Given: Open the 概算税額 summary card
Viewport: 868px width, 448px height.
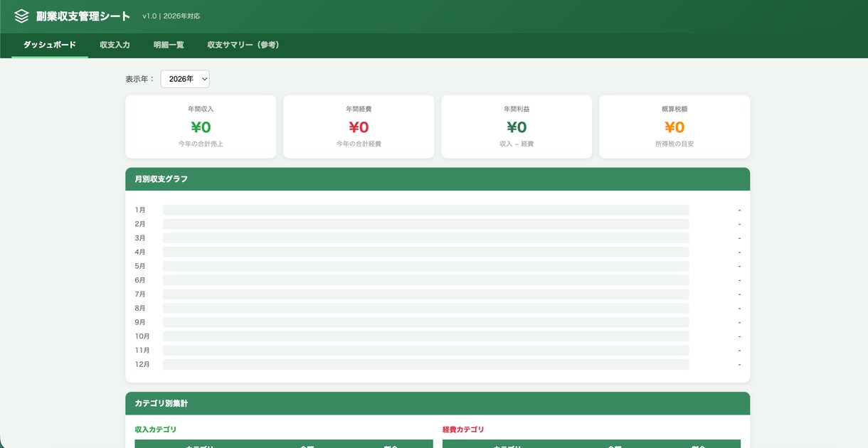Looking at the screenshot, I should [x=674, y=127].
